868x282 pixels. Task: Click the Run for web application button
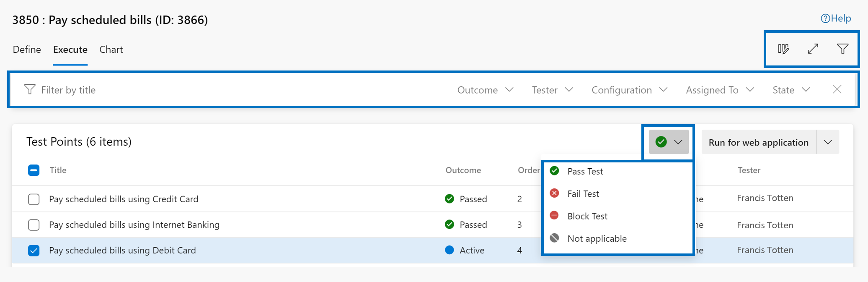tap(758, 142)
